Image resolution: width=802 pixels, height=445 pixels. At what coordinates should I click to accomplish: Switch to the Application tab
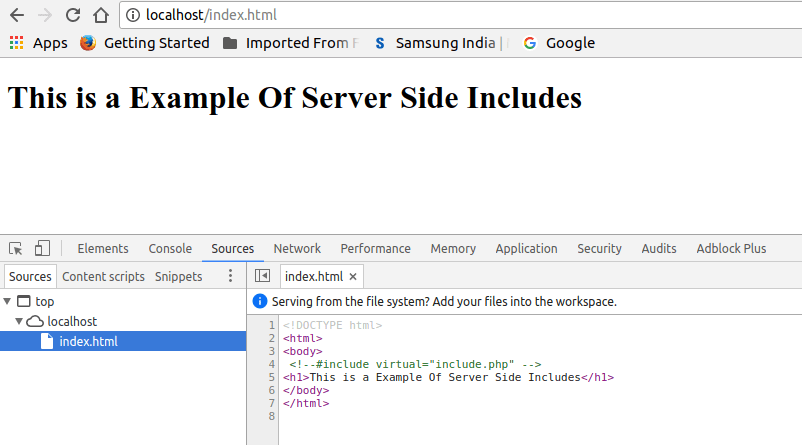click(x=526, y=249)
